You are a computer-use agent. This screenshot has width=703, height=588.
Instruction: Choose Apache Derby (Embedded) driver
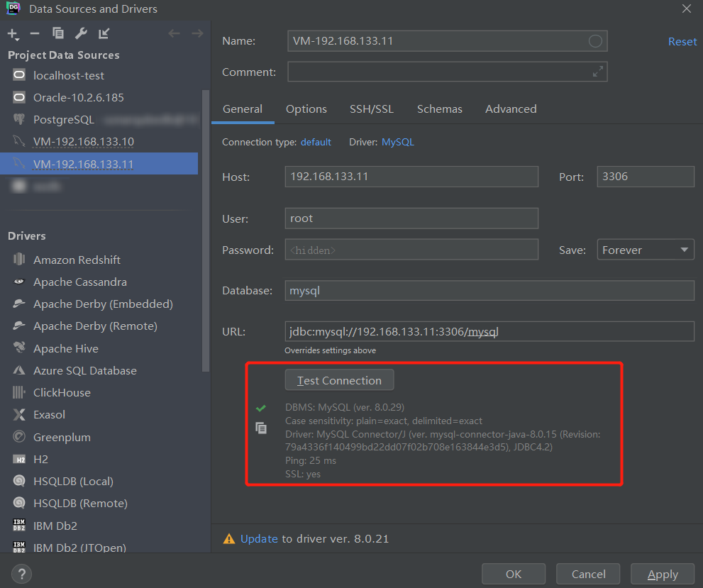[x=99, y=304]
